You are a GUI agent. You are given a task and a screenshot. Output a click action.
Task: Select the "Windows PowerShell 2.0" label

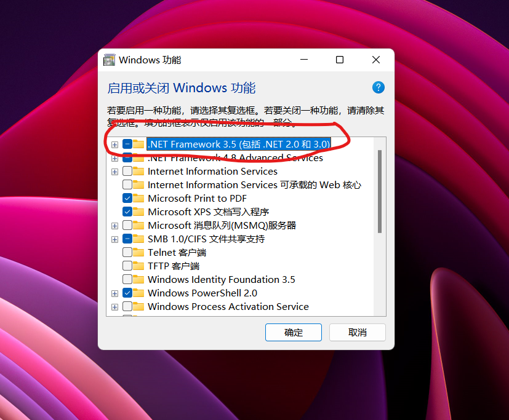(x=202, y=293)
